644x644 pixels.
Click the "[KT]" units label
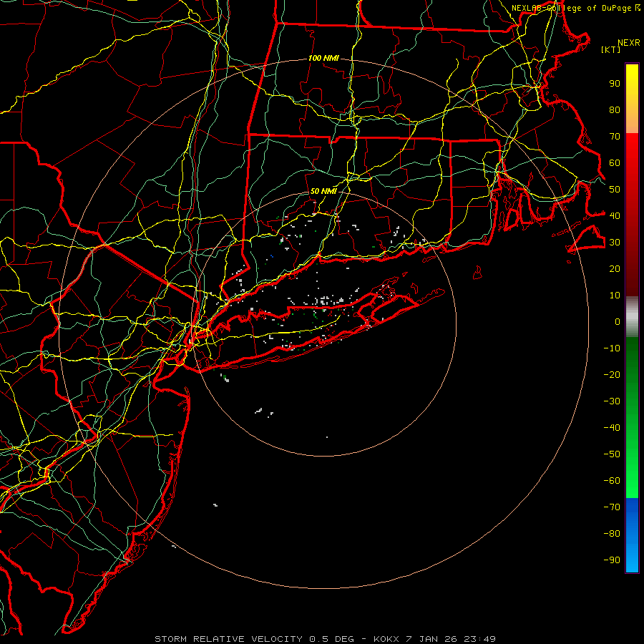(x=610, y=49)
